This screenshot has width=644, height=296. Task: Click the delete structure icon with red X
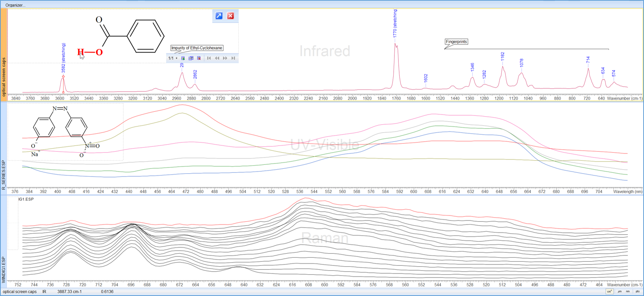pyautogui.click(x=199, y=58)
